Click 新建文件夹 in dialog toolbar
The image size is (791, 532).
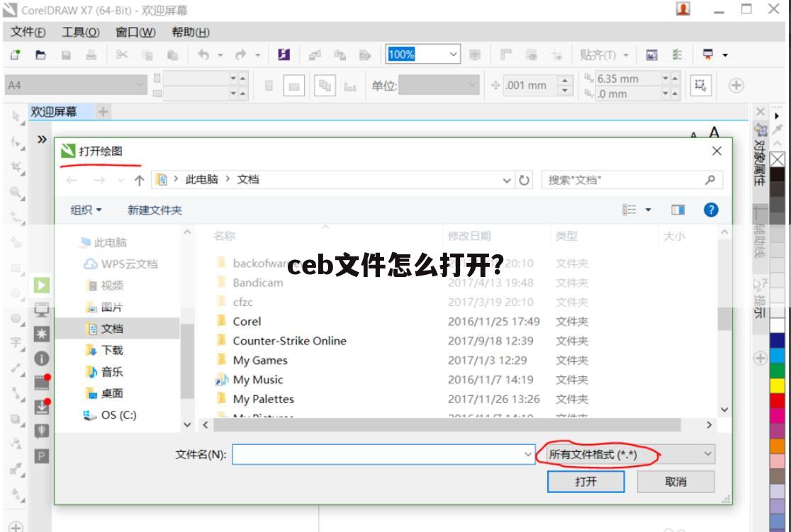click(x=155, y=210)
